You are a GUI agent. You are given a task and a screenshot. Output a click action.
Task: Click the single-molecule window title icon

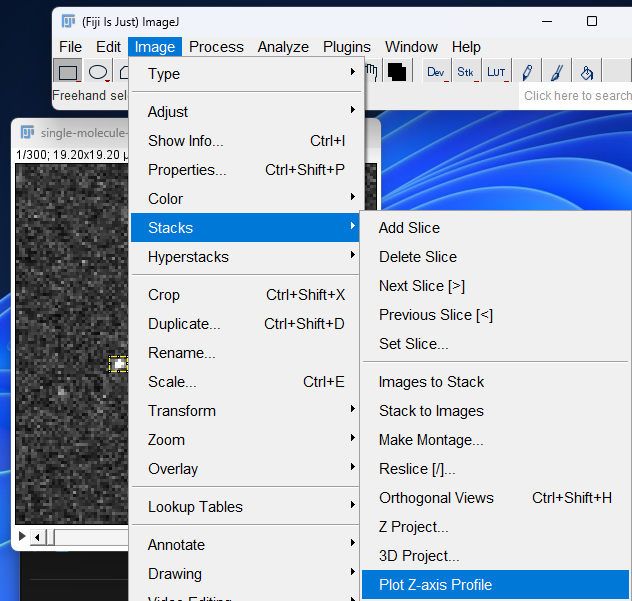point(27,132)
